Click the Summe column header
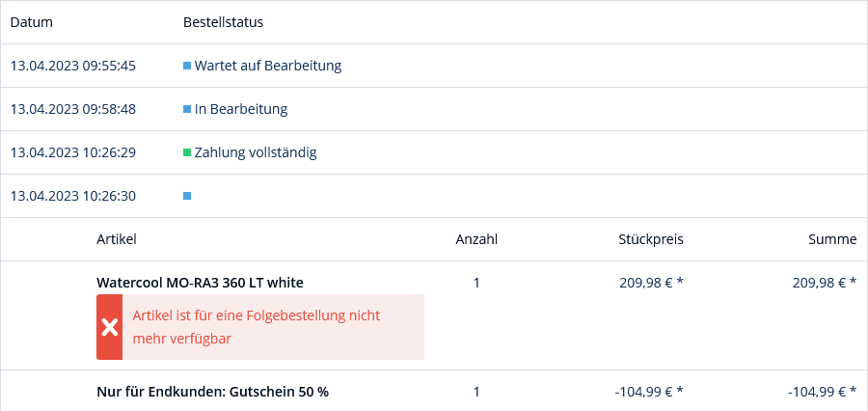The width and height of the screenshot is (868, 411). click(x=832, y=239)
